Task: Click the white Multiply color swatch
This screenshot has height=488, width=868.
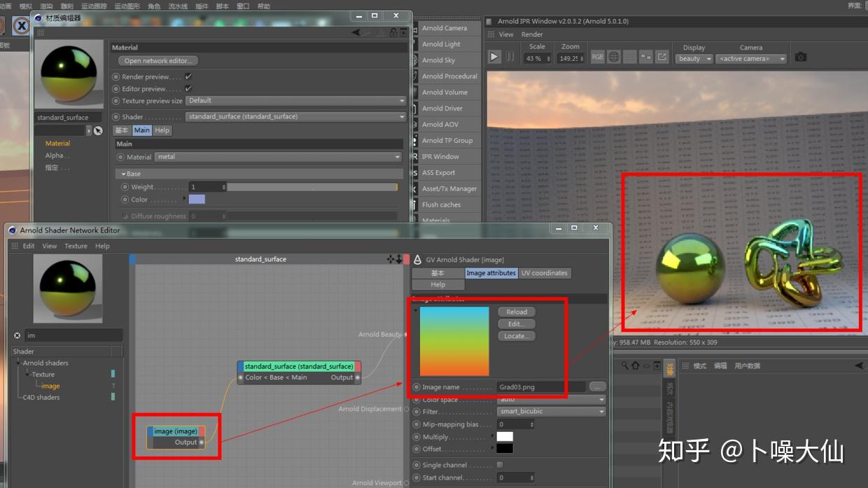Action: point(505,436)
